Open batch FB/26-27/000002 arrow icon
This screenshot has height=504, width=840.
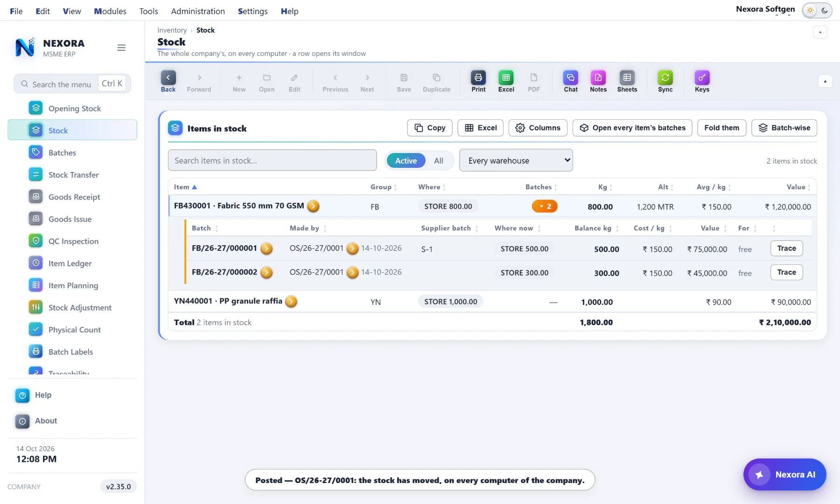tap(266, 272)
